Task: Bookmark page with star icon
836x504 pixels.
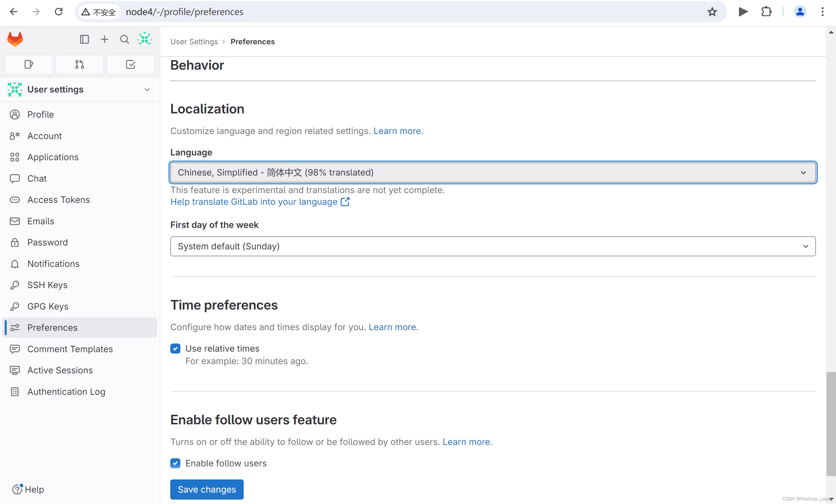Action: tap(712, 12)
